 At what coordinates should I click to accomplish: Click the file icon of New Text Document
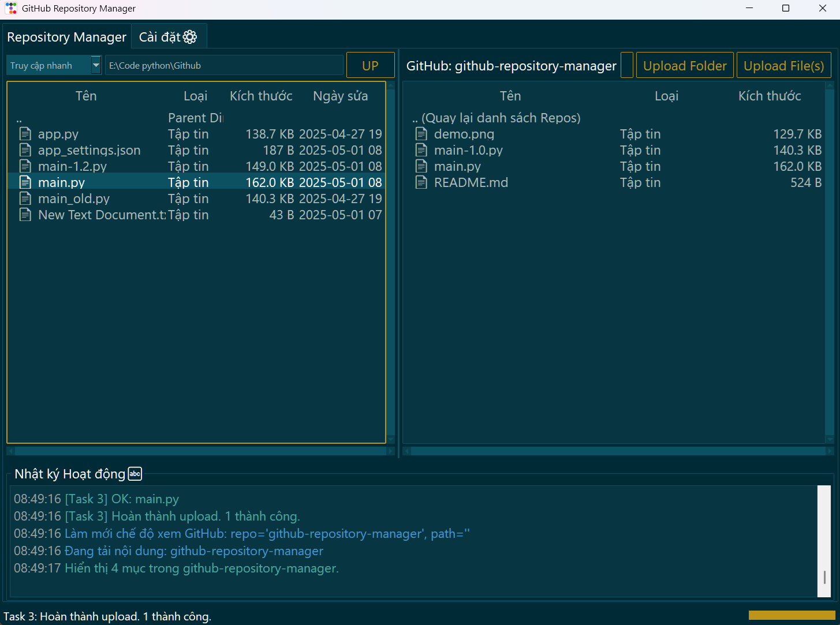point(25,215)
